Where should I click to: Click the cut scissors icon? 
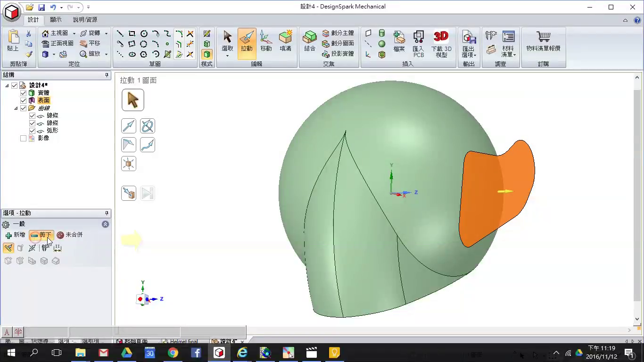click(28, 33)
